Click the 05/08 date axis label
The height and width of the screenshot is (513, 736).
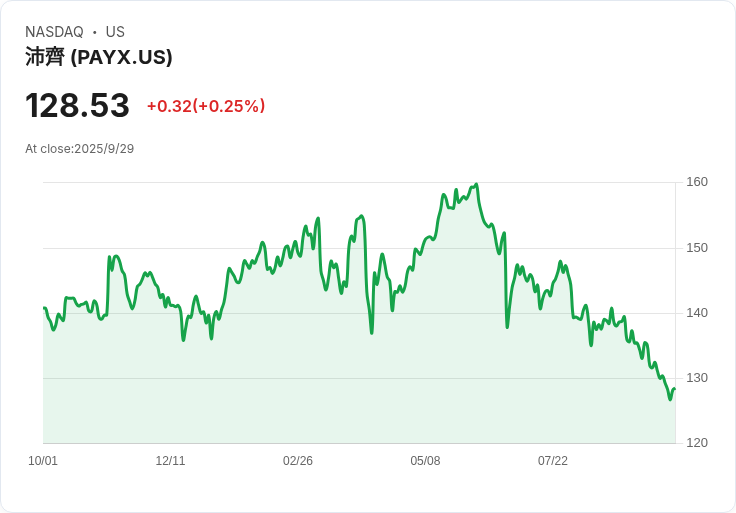425,461
